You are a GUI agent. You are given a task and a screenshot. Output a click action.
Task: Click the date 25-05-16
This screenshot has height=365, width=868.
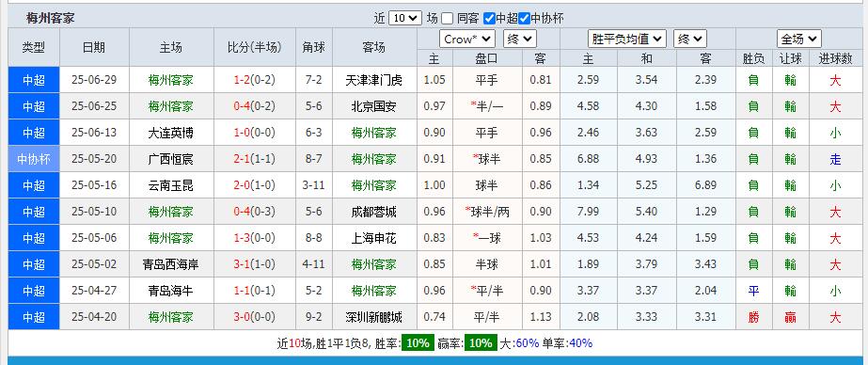tap(94, 185)
